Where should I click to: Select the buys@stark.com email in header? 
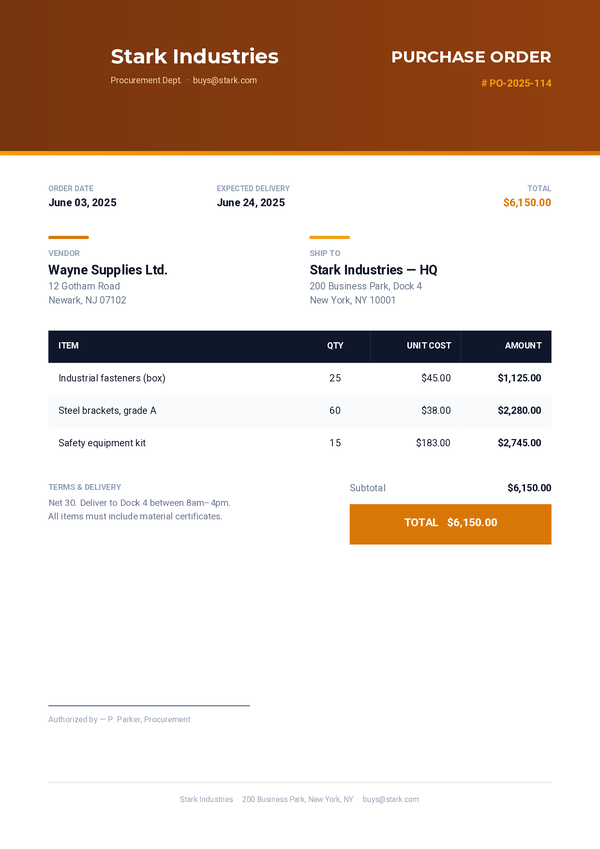[225, 80]
